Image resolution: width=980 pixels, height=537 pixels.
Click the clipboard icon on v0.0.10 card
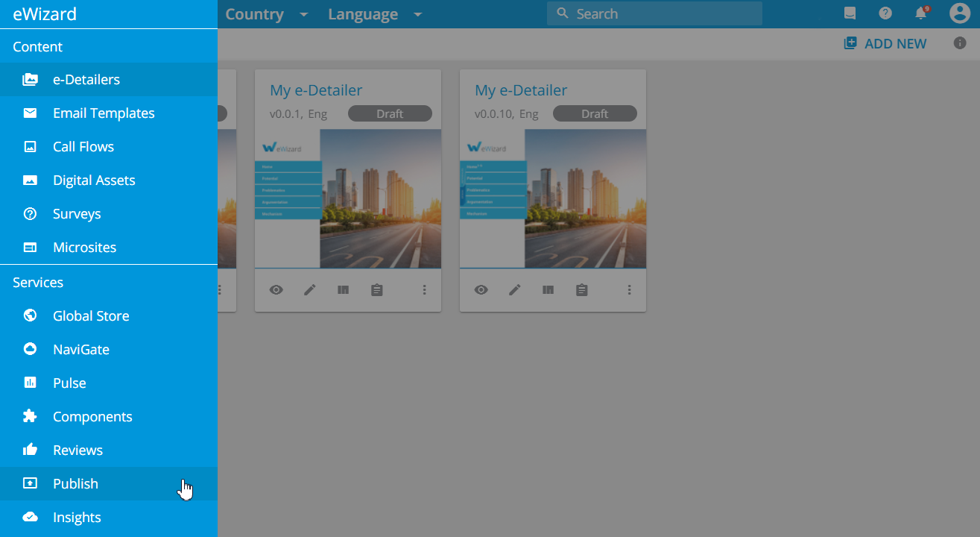582,290
